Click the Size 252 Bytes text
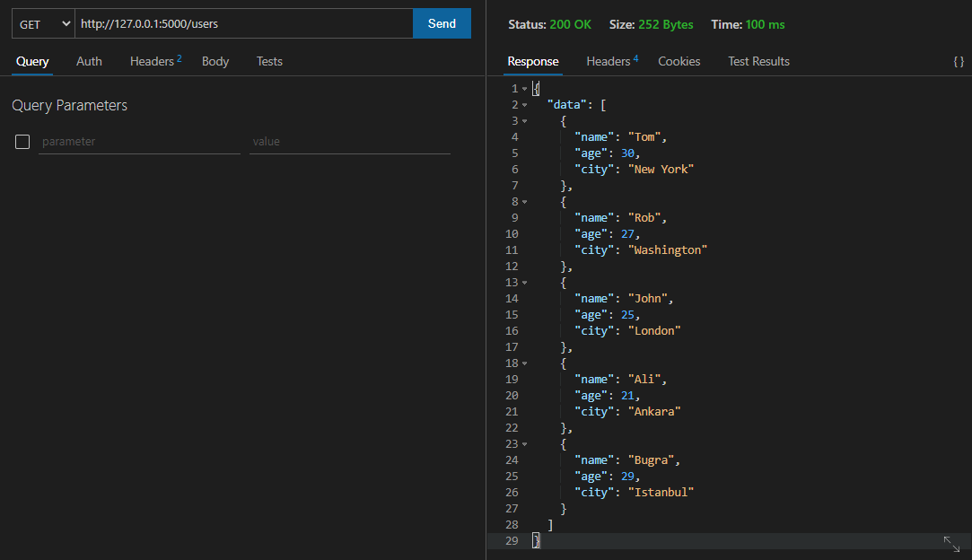972x560 pixels. [x=651, y=25]
